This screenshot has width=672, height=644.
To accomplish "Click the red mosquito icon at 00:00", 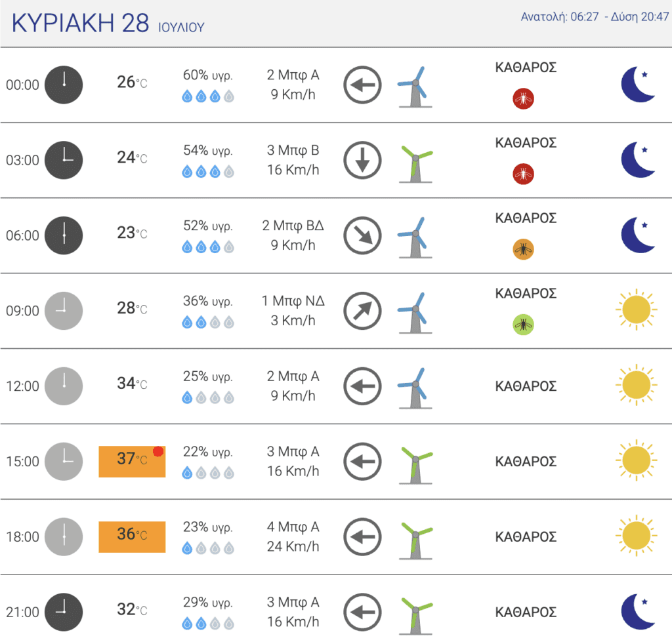I will (523, 99).
